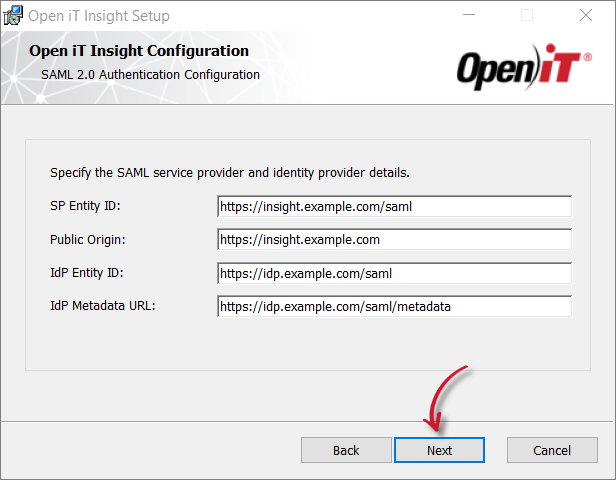Close the setup window
Viewport: 616px width, 480px height.
(586, 15)
